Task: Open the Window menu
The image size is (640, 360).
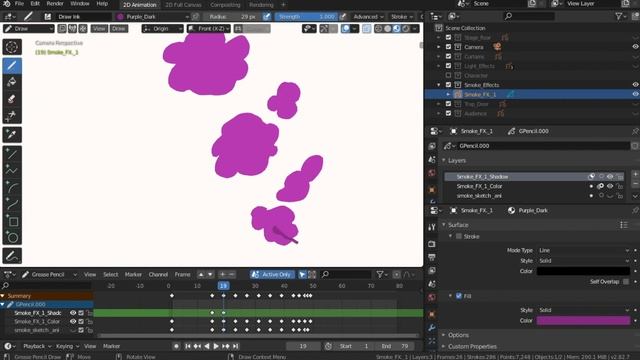Action: coord(80,4)
